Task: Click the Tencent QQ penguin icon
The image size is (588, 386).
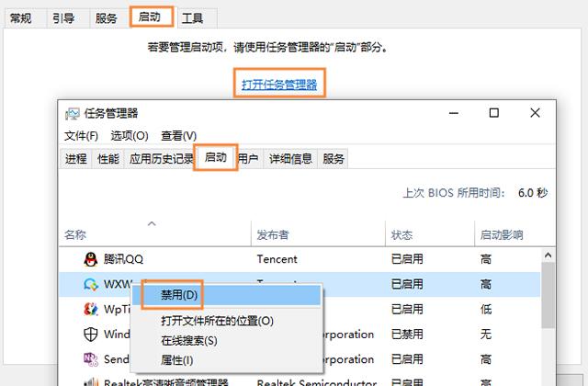Action: click(90, 259)
